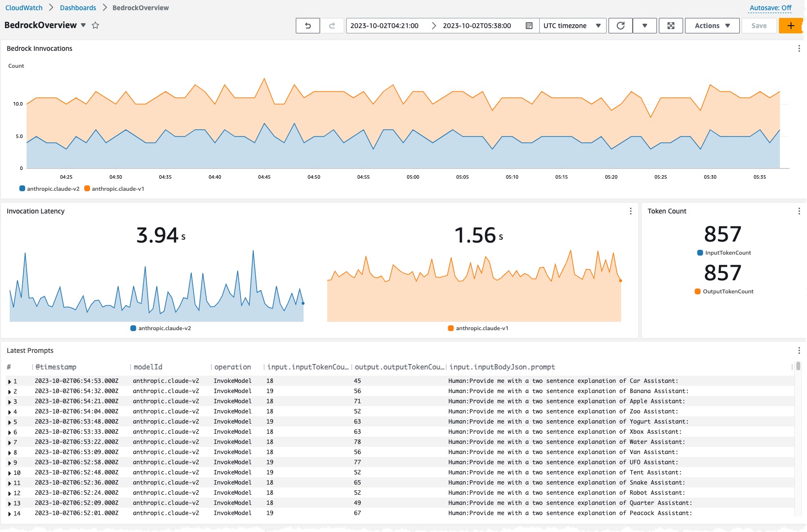
Task: Click the redo arrow button
Action: point(332,26)
